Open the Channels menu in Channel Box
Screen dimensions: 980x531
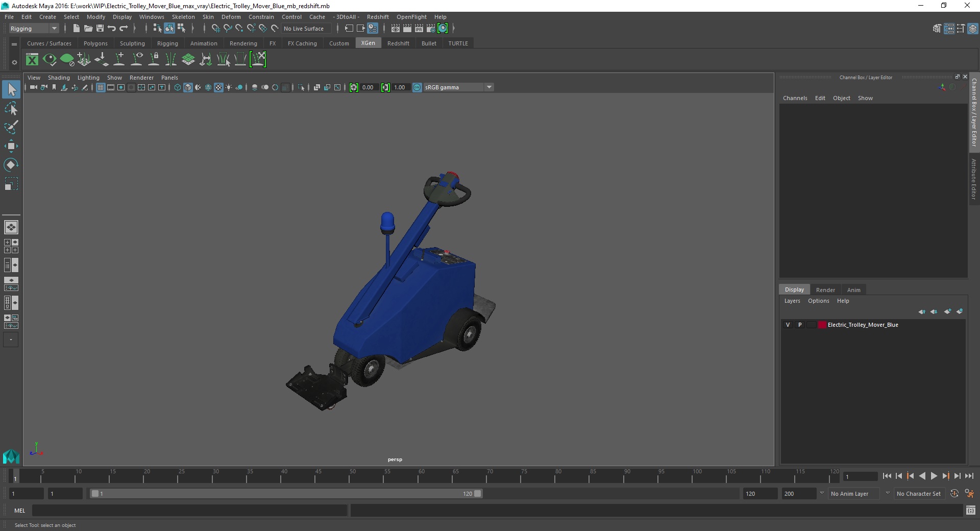click(x=795, y=98)
